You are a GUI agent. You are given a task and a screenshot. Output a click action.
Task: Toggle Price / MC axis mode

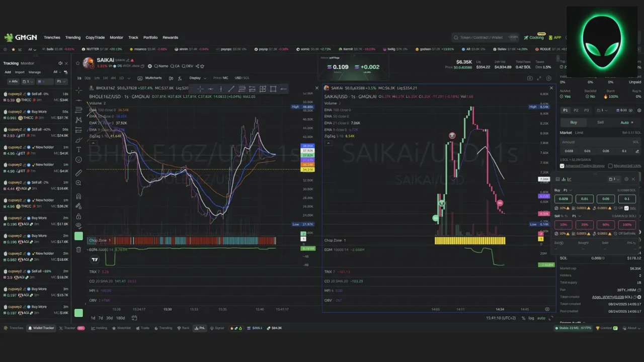220,78
